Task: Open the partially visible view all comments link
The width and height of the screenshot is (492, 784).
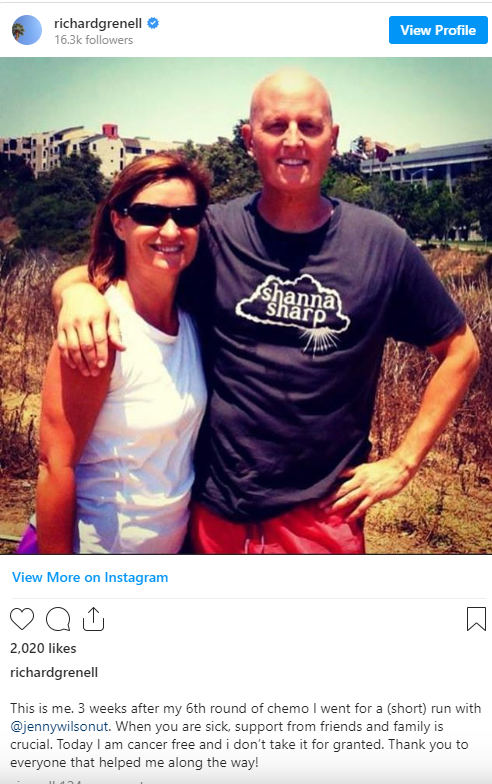Action: click(x=78, y=781)
